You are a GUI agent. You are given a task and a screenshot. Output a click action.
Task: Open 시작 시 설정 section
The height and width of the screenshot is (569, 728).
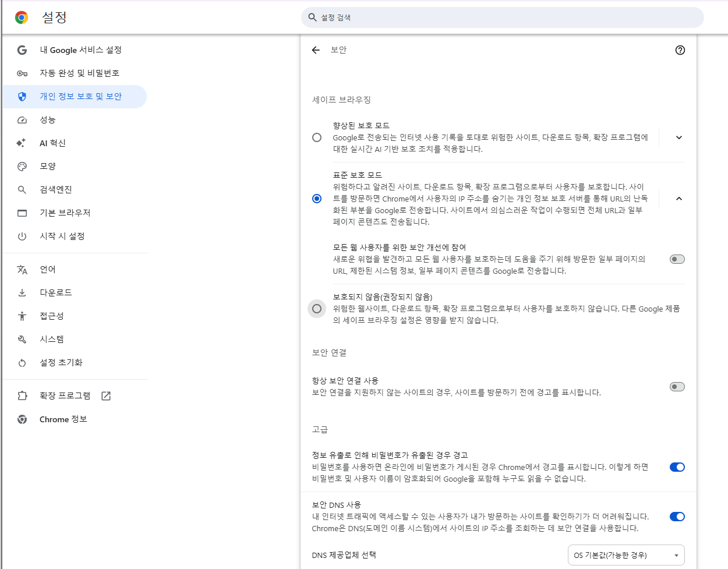[75, 236]
